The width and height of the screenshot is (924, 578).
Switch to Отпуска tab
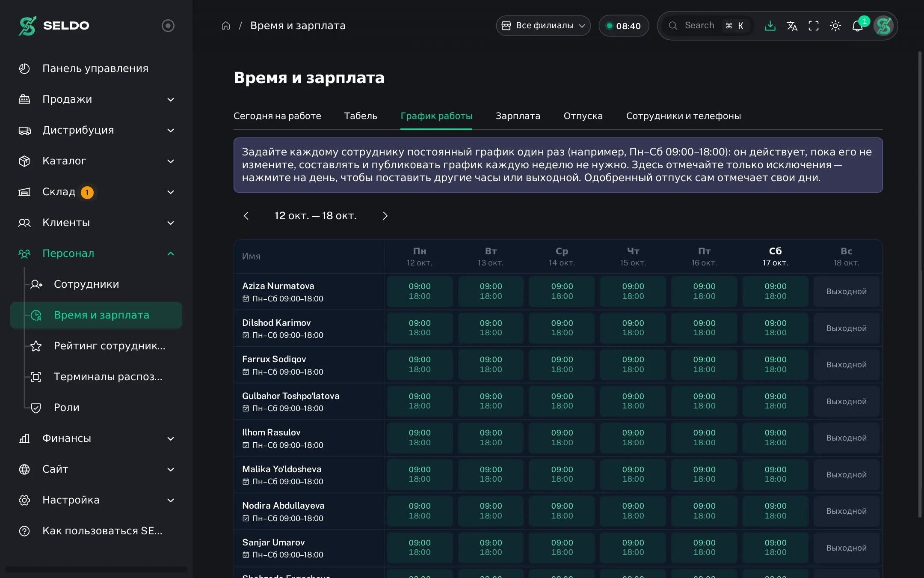(583, 116)
